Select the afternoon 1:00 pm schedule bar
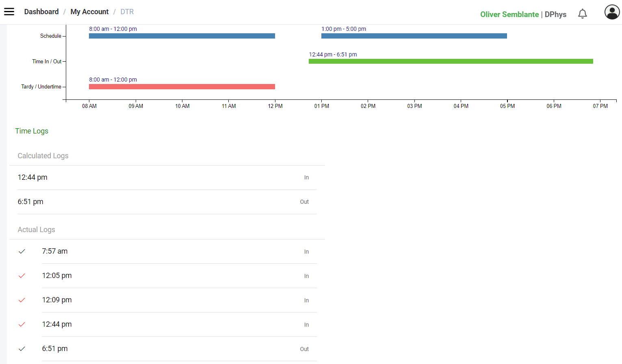 click(414, 36)
